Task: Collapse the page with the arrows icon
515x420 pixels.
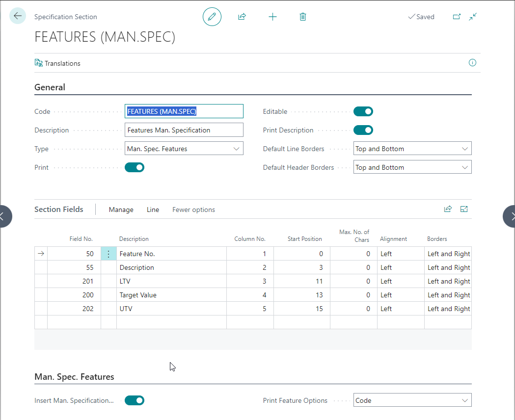Action: click(473, 17)
